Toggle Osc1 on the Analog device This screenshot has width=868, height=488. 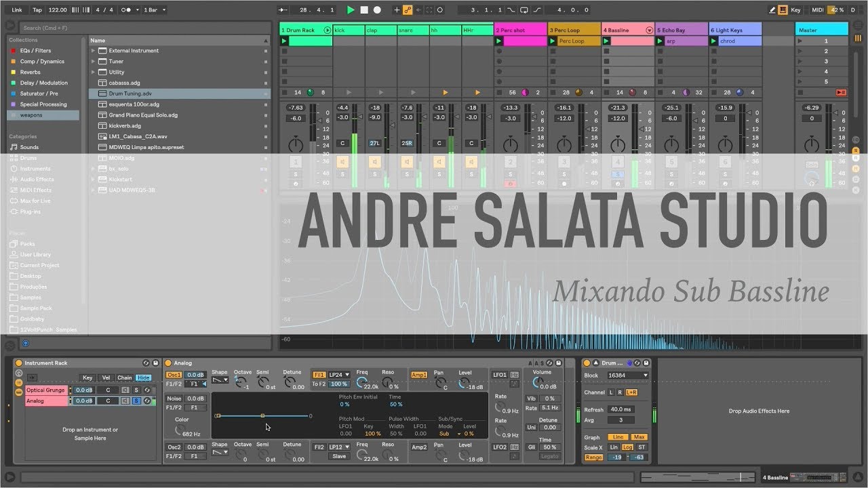[174, 375]
